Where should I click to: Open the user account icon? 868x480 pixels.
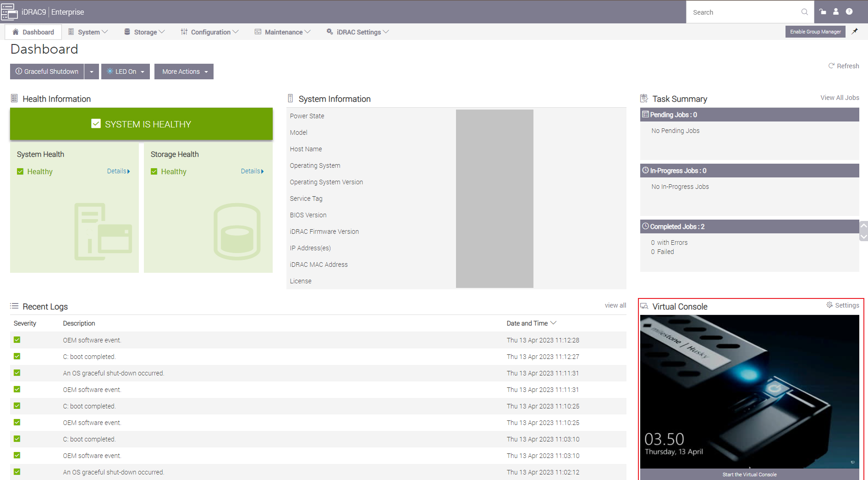836,12
